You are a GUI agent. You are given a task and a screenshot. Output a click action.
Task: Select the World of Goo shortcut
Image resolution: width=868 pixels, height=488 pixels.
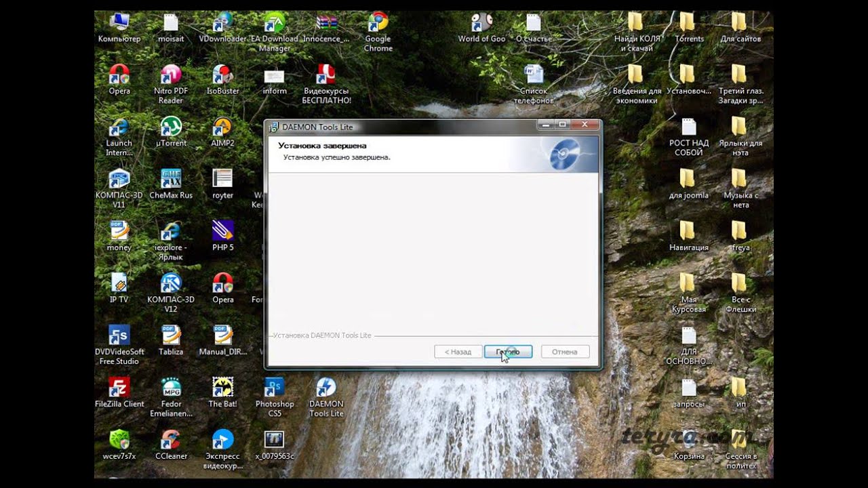pyautogui.click(x=481, y=27)
